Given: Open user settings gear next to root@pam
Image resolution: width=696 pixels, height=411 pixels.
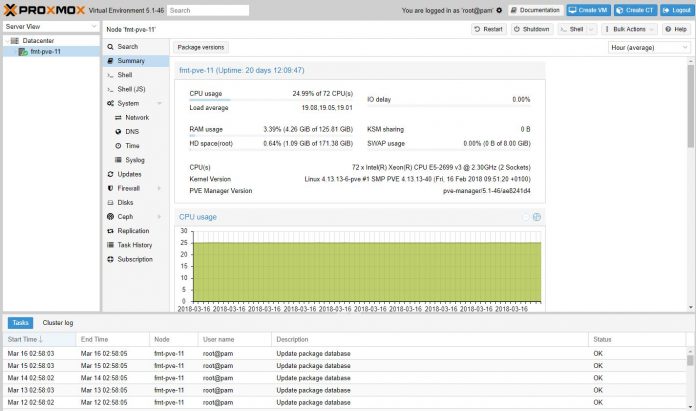Looking at the screenshot, I should pos(499,10).
